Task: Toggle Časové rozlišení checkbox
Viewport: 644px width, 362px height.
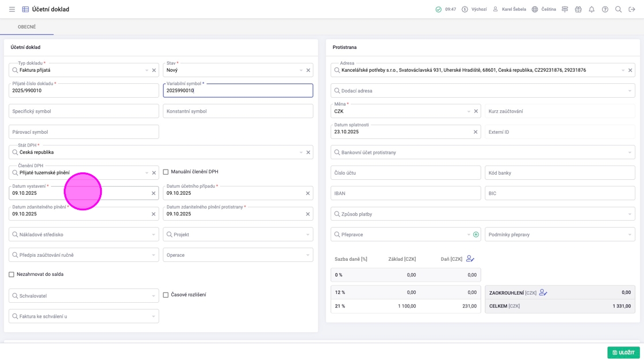Action: click(166, 295)
